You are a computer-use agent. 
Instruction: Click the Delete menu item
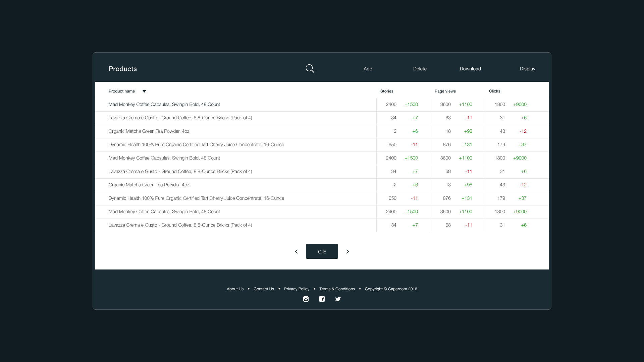[420, 69]
